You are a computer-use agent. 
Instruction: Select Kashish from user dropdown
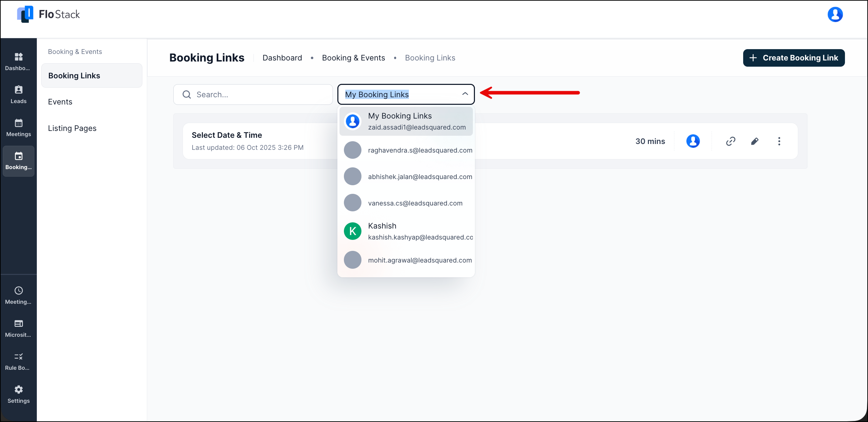(x=406, y=231)
